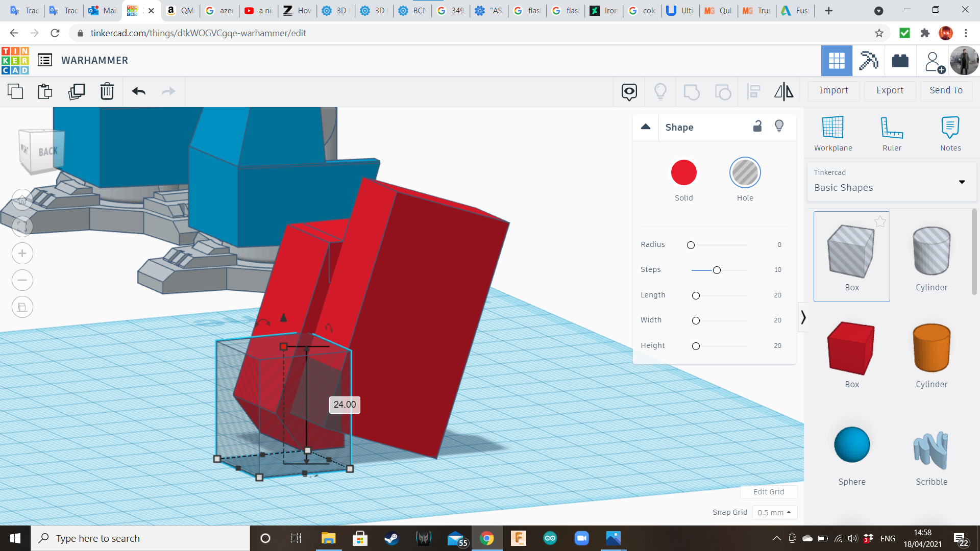The width and height of the screenshot is (980, 551).
Task: Click the Import button
Action: click(834, 90)
